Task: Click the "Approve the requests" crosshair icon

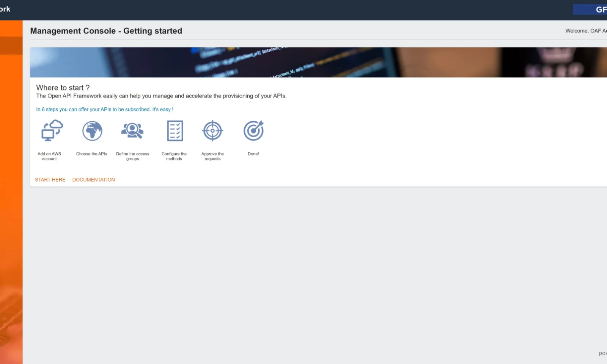Action: [x=212, y=130]
